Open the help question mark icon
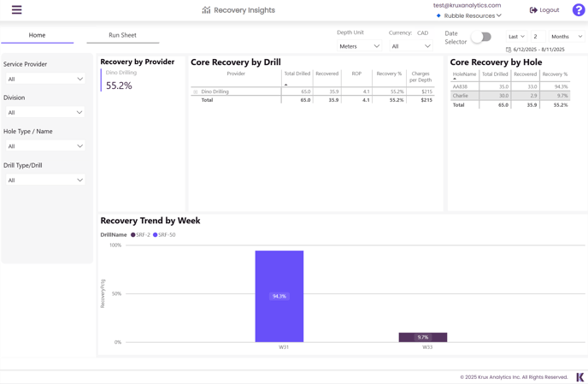The height and width of the screenshot is (384, 588). 579,10
